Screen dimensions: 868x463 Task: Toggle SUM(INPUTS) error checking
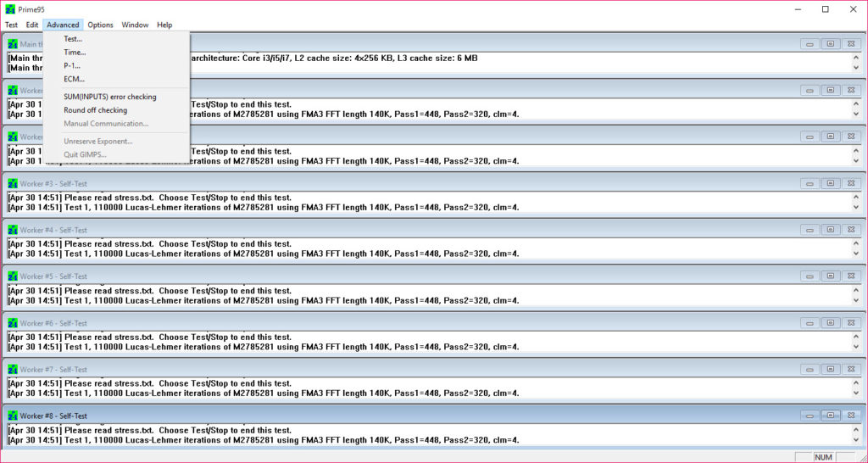[x=109, y=97]
